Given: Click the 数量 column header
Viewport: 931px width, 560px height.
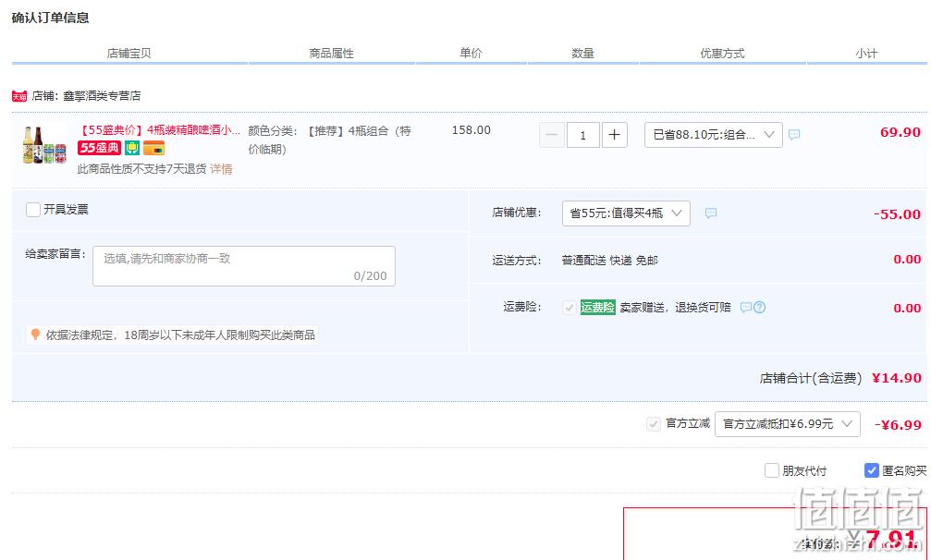Looking at the screenshot, I should (582, 54).
